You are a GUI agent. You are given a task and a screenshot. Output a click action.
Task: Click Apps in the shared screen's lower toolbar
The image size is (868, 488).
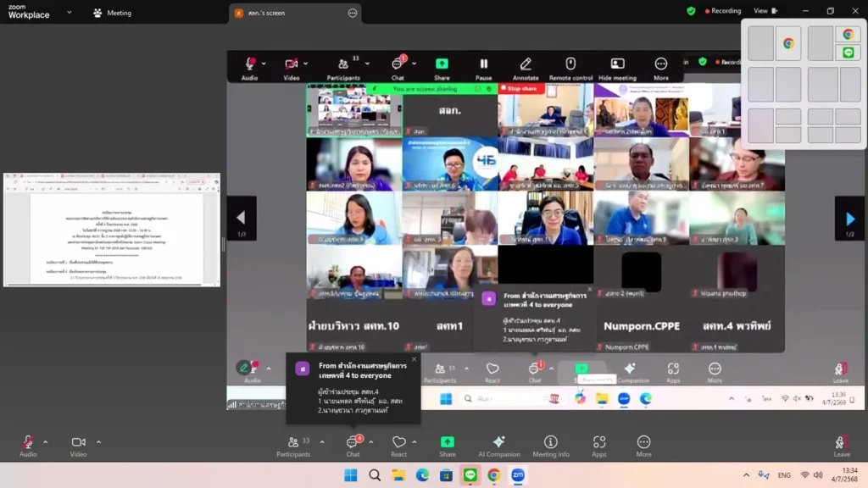pyautogui.click(x=673, y=373)
